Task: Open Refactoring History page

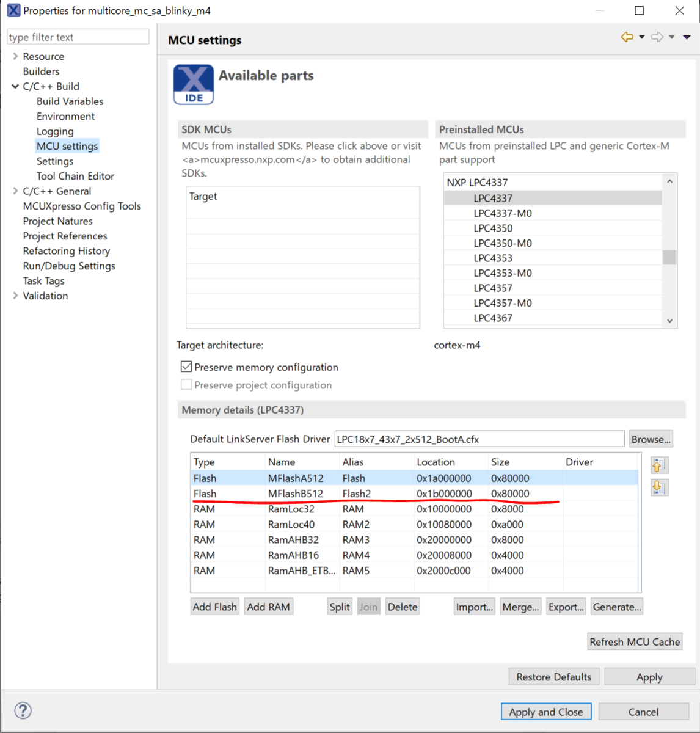Action: pyautogui.click(x=67, y=251)
